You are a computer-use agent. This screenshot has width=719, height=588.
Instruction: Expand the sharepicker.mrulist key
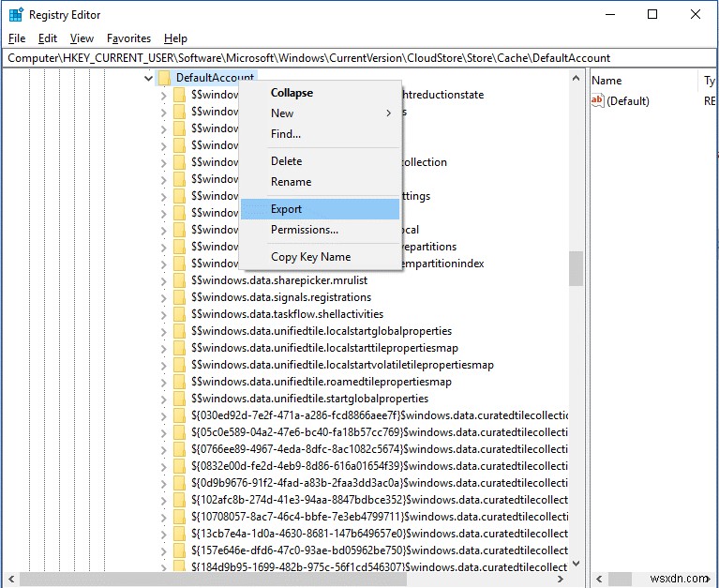(x=164, y=280)
